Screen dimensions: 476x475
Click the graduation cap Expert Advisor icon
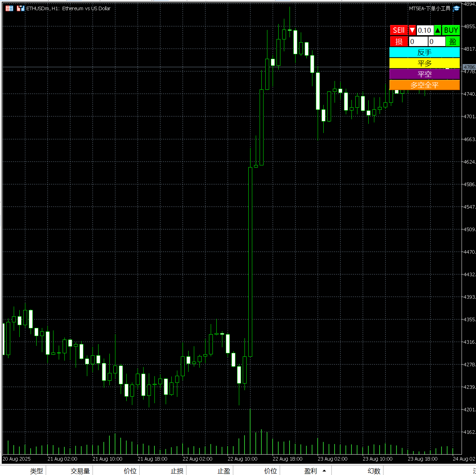456,8
